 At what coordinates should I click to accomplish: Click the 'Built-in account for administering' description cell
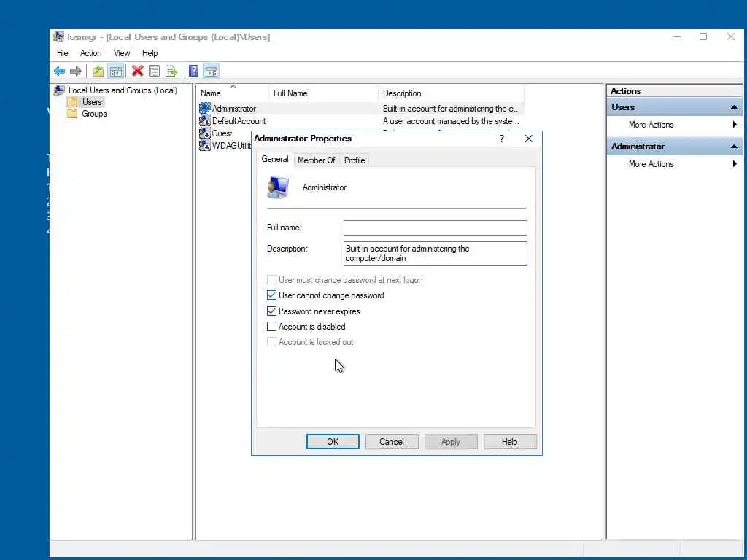click(x=451, y=109)
